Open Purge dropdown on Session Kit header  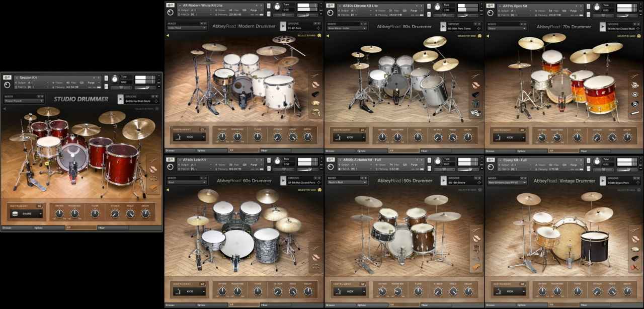click(94, 83)
